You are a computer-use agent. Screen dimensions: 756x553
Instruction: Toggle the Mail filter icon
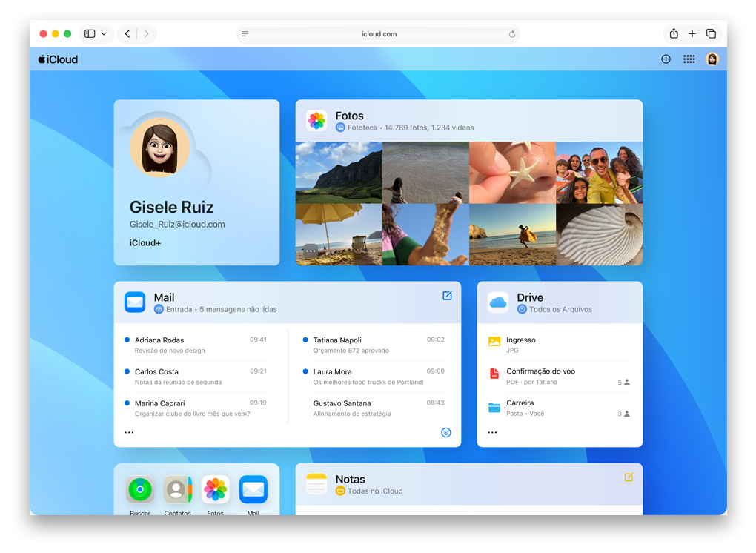tap(446, 432)
